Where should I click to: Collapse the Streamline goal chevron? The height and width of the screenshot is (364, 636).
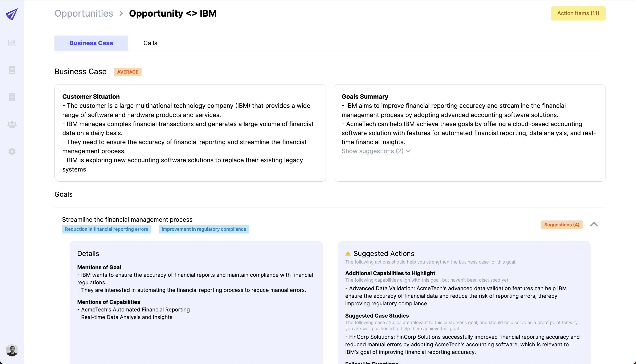pyautogui.click(x=594, y=224)
